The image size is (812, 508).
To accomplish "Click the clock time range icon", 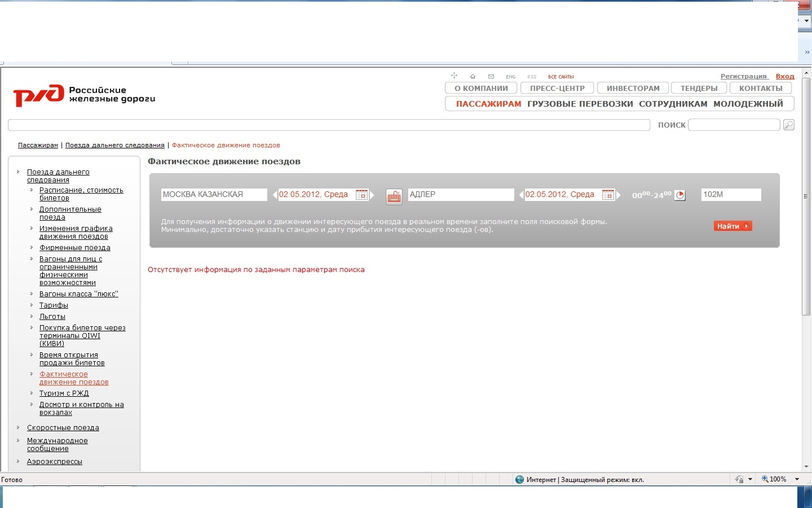I will click(x=680, y=195).
